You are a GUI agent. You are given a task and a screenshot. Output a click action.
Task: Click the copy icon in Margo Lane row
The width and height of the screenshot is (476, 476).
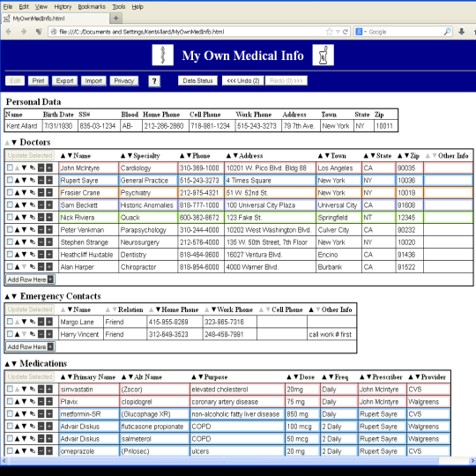(33, 322)
